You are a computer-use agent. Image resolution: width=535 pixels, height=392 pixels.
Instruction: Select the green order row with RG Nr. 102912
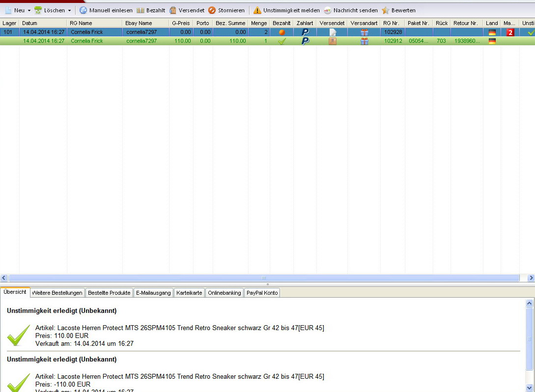(197, 41)
